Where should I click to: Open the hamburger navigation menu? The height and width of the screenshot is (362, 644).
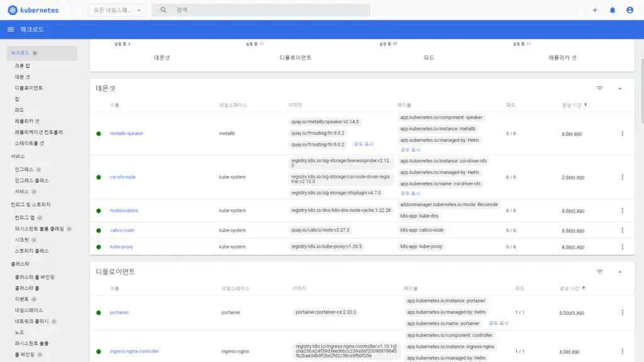pyautogui.click(x=11, y=30)
